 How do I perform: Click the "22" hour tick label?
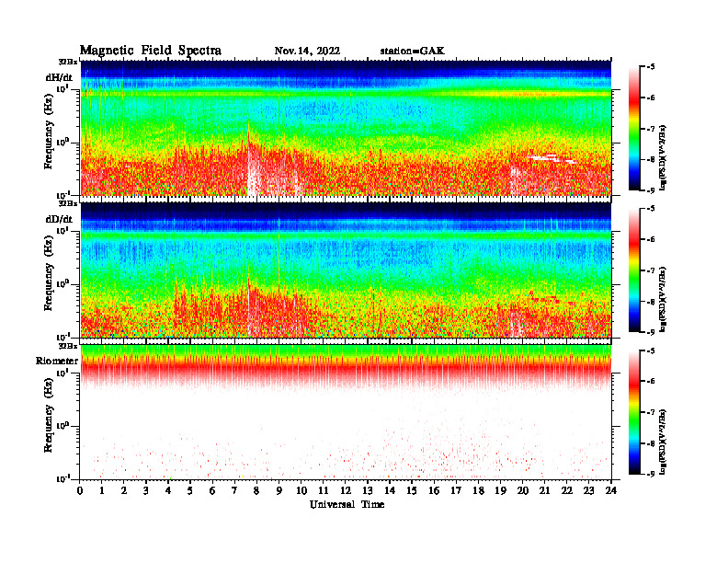click(x=566, y=491)
